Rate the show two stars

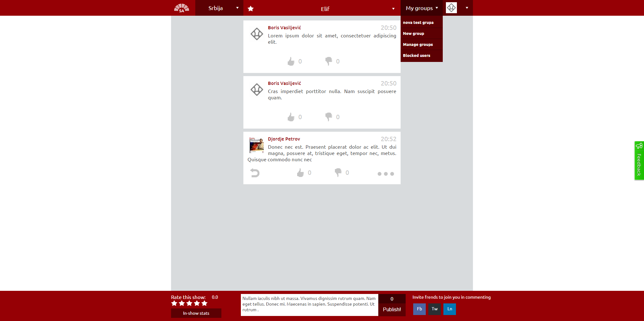182,303
